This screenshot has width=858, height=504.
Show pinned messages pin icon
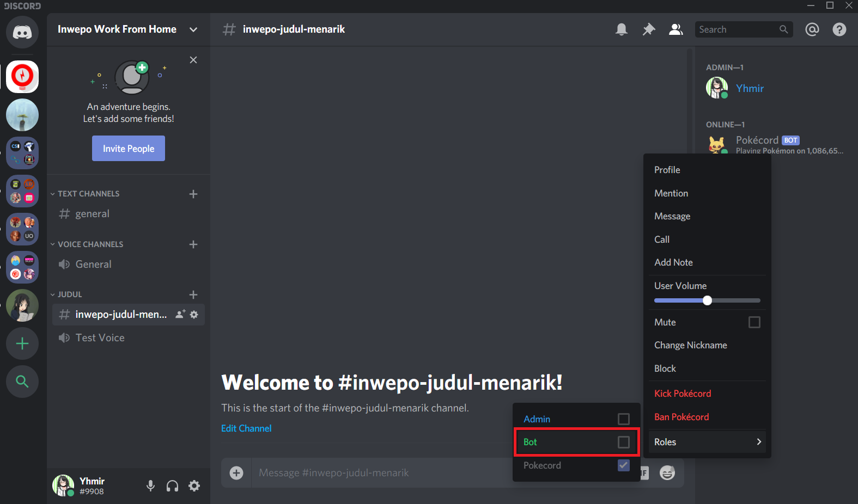(649, 29)
